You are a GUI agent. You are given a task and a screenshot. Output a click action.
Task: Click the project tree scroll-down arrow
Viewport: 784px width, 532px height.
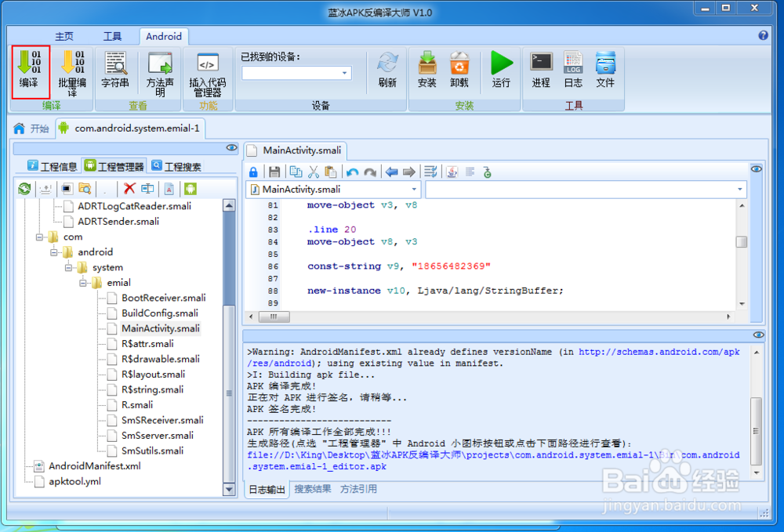click(x=229, y=490)
